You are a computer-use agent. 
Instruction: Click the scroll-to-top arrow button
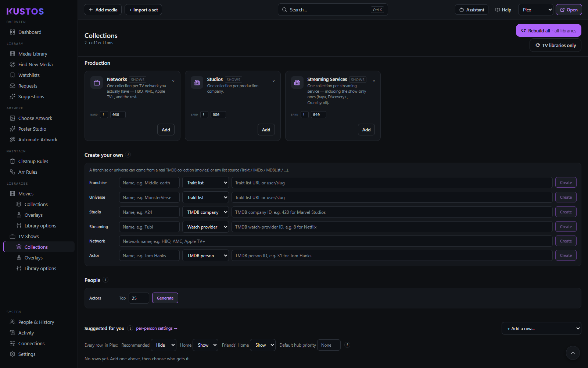[x=573, y=353]
